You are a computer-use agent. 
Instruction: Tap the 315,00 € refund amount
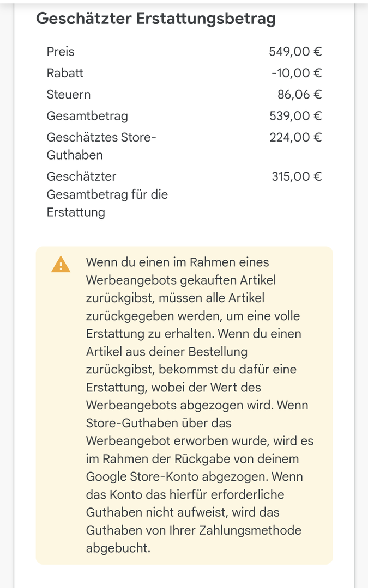(297, 176)
